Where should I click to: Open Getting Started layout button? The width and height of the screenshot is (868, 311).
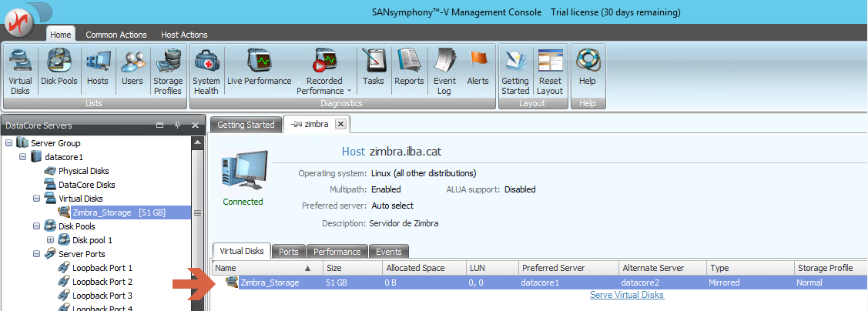[515, 71]
